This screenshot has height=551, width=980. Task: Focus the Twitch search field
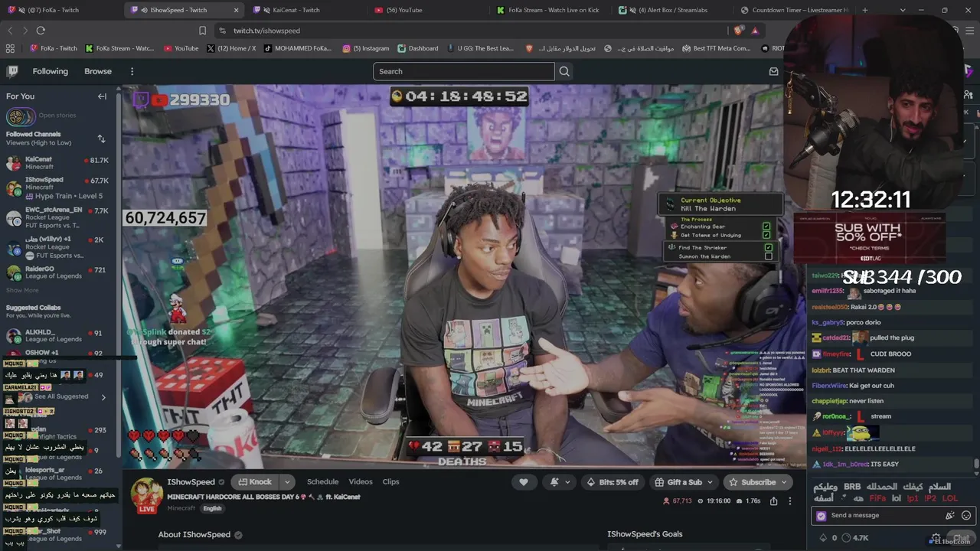coord(463,71)
